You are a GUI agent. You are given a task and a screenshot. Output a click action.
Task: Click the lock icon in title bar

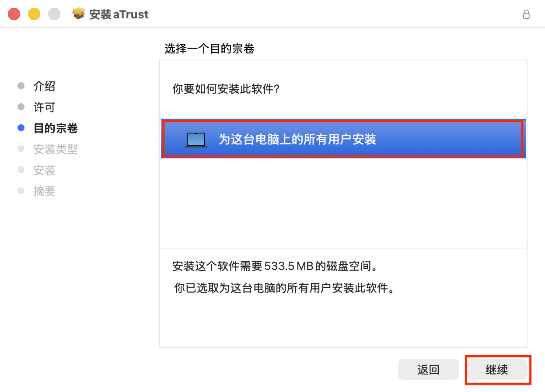click(526, 14)
